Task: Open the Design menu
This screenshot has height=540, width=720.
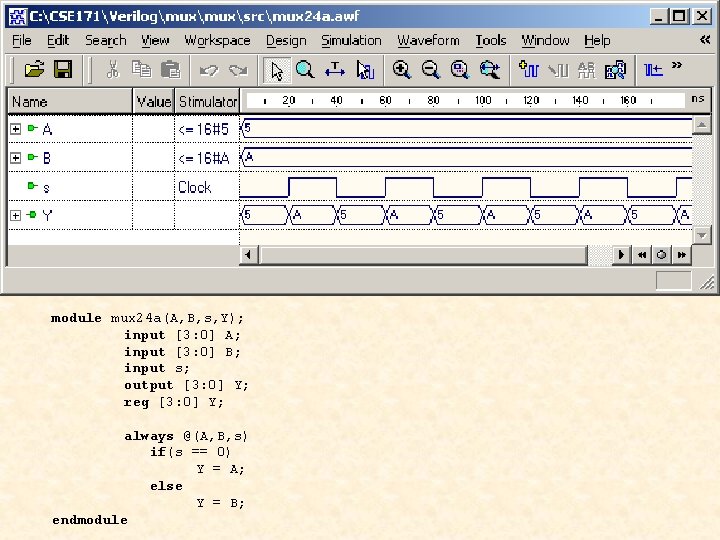Action: tap(286, 40)
